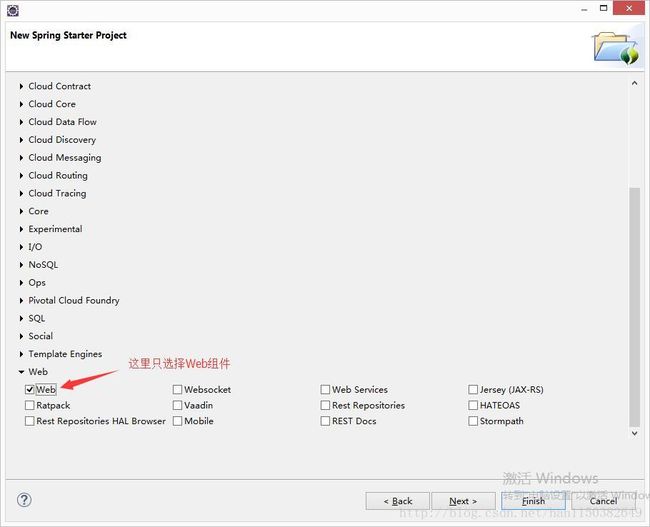Screen dimensions: 650x527
Task: Select the HATEOAS checkbox
Action: 473,405
